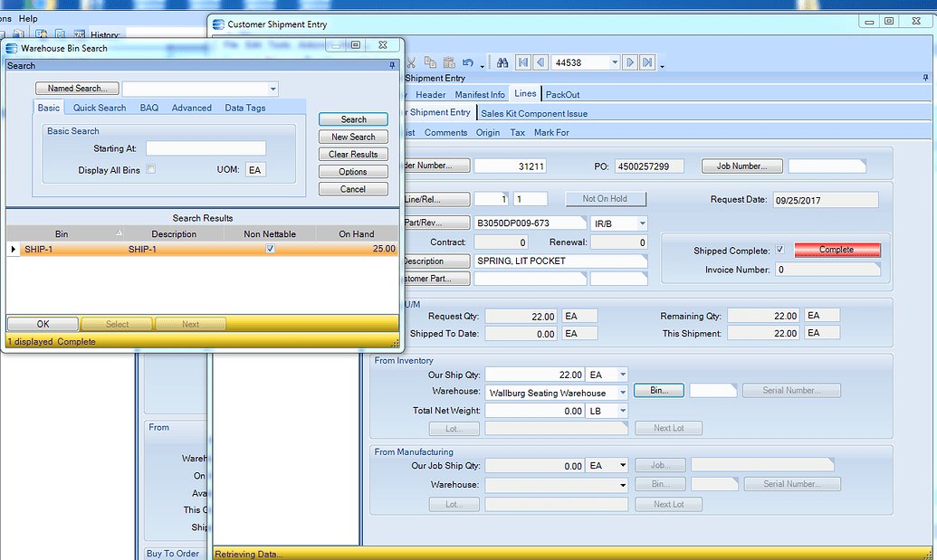Uncheck the Shipped Complete checkbox

coord(779,249)
